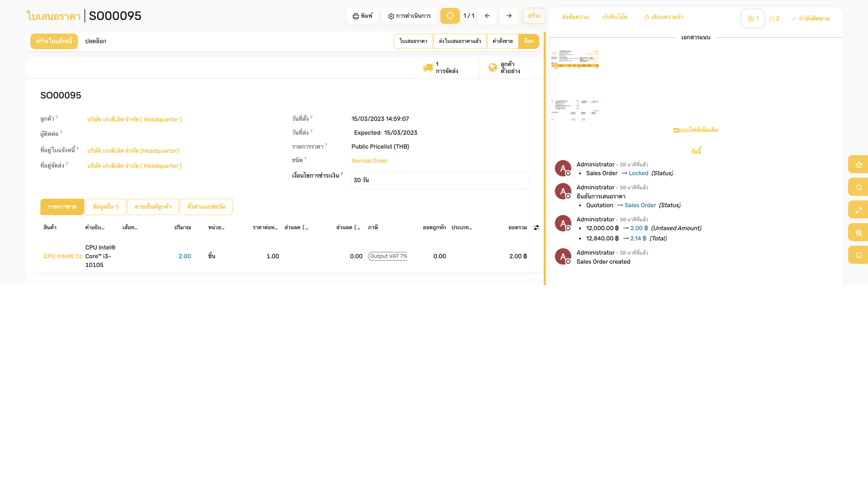Open the 30 วัน payment terms dropdown
Viewport: 868px width, 488px height.
(440, 180)
